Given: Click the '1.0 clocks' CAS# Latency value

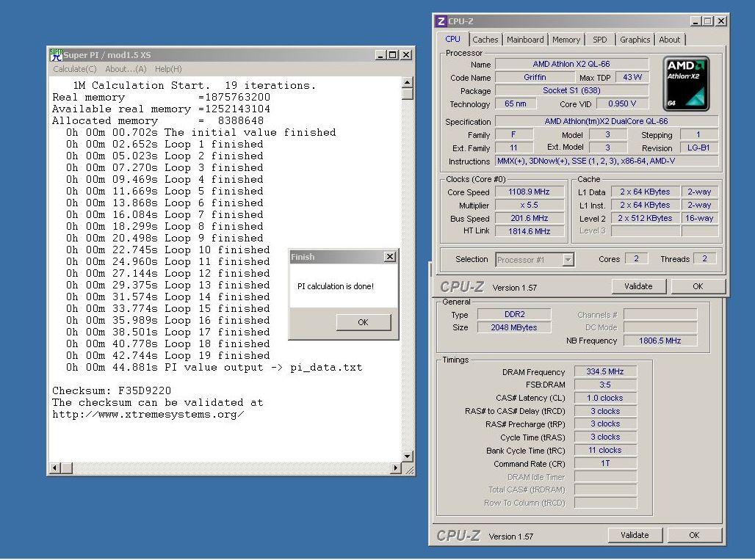Looking at the screenshot, I should pyautogui.click(x=605, y=398).
